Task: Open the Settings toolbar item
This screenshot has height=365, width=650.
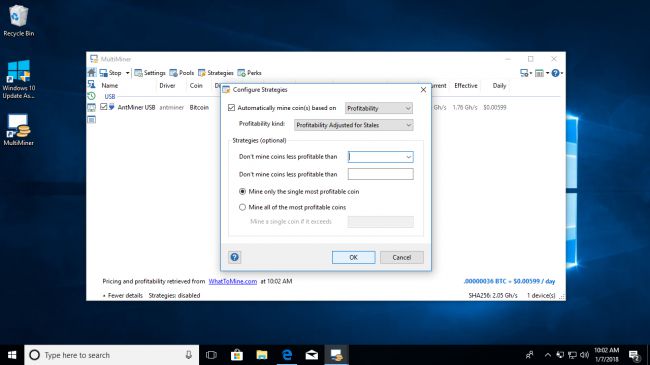Action: point(150,73)
